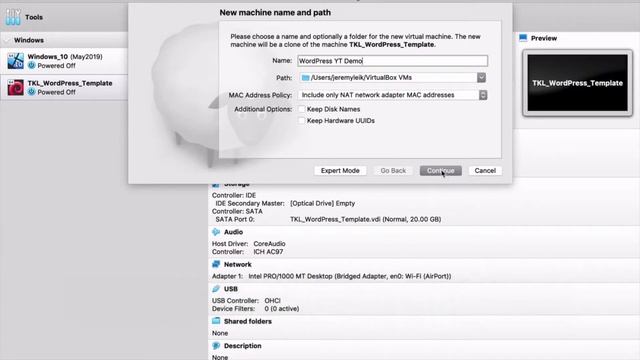Select Windows_10 (May2019) in VM list

click(64, 61)
